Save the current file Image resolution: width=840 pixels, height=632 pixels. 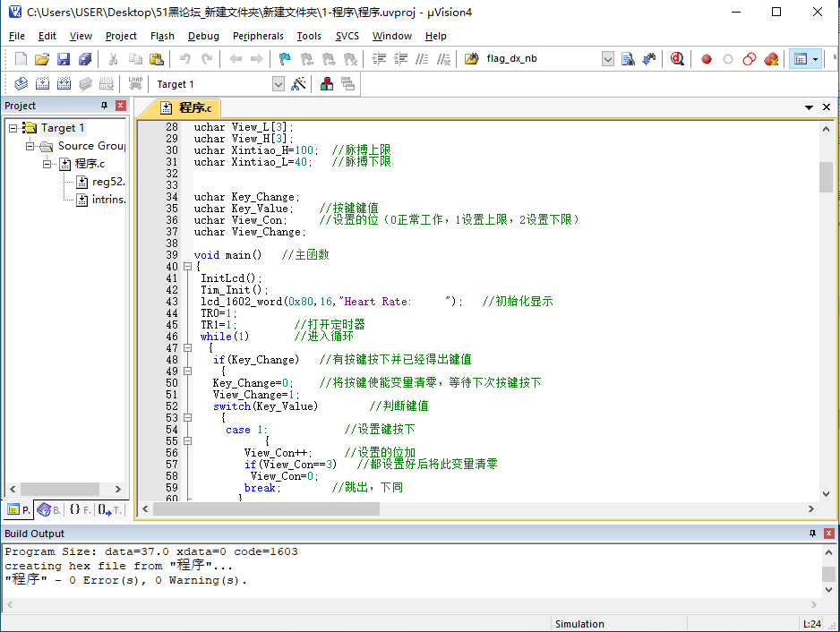[x=64, y=59]
